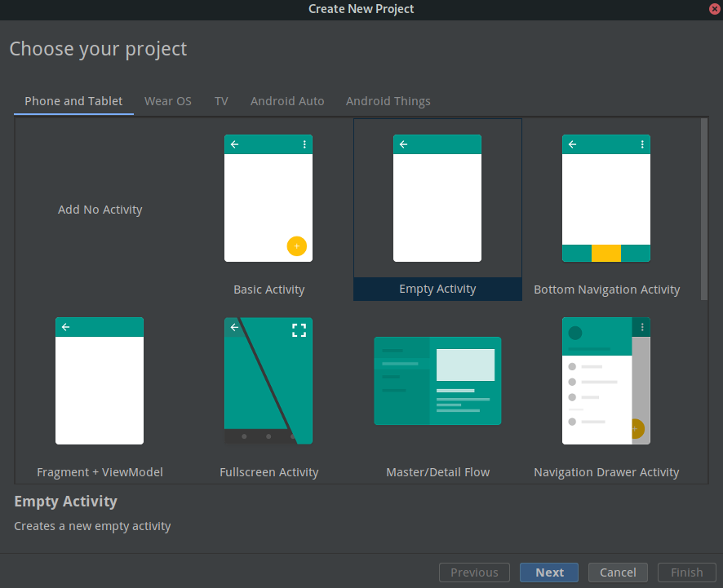Viewport: 723px width, 588px height.
Task: Open the TV tab
Action: tap(221, 101)
